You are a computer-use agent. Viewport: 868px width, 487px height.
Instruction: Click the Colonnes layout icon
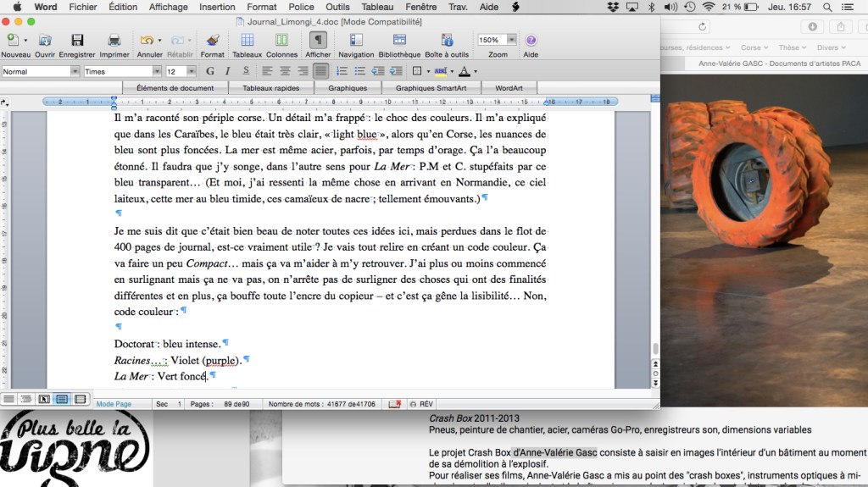pos(281,41)
